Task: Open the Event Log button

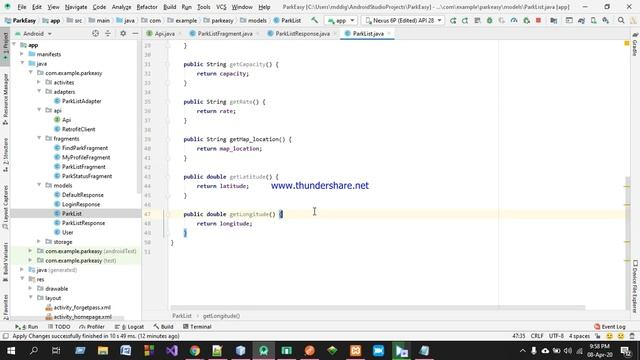Action: [x=610, y=327]
